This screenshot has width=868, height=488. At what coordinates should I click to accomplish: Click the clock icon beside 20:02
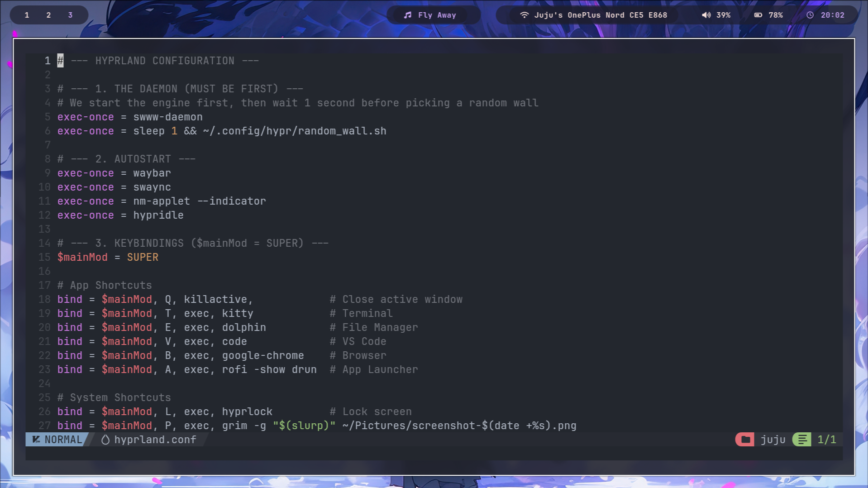coord(810,14)
